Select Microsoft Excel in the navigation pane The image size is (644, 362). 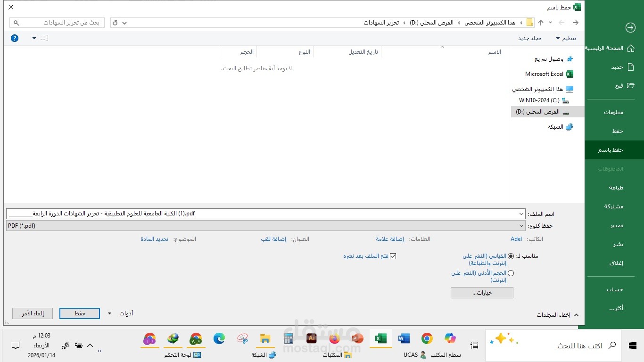coord(549,74)
